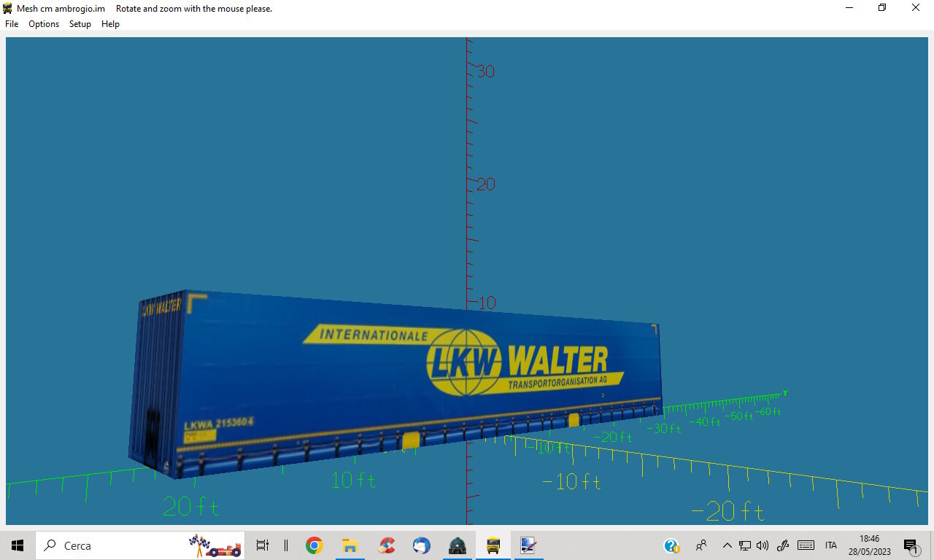Viewport: 934px width, 560px height.
Task: Click the mesh viewer app icon in title bar
Action: click(8, 8)
